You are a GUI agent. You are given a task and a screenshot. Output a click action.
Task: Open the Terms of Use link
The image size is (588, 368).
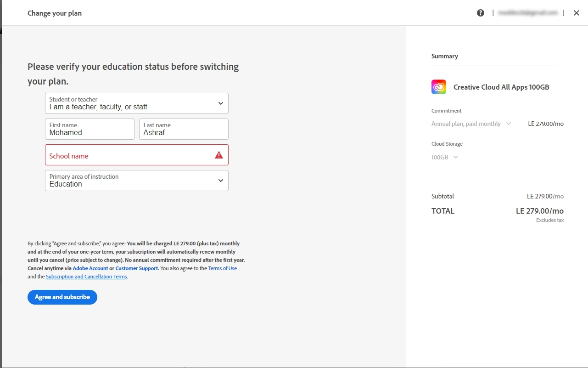point(223,268)
